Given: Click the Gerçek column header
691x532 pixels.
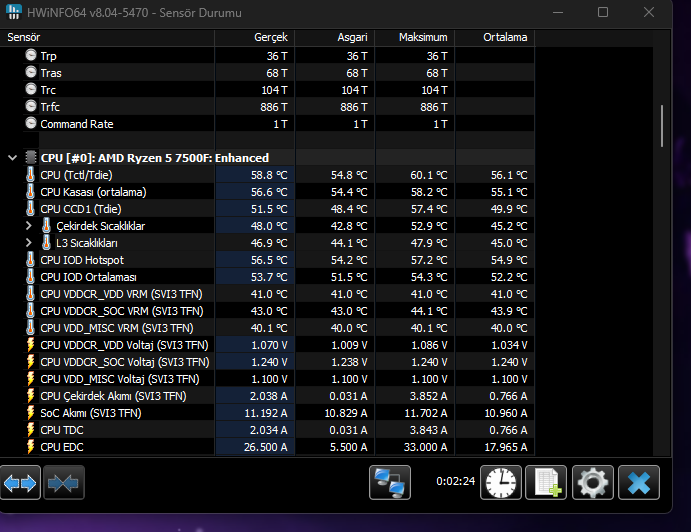Looking at the screenshot, I should [255, 37].
